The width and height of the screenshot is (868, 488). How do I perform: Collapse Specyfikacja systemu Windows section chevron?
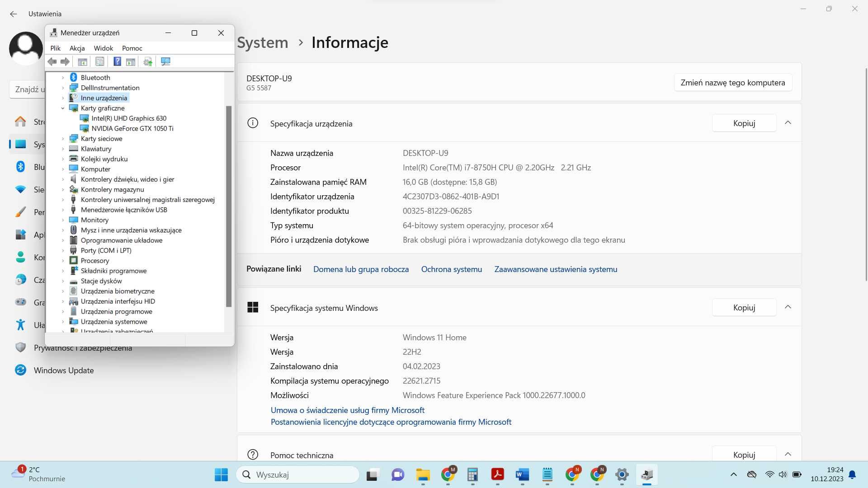coord(788,307)
